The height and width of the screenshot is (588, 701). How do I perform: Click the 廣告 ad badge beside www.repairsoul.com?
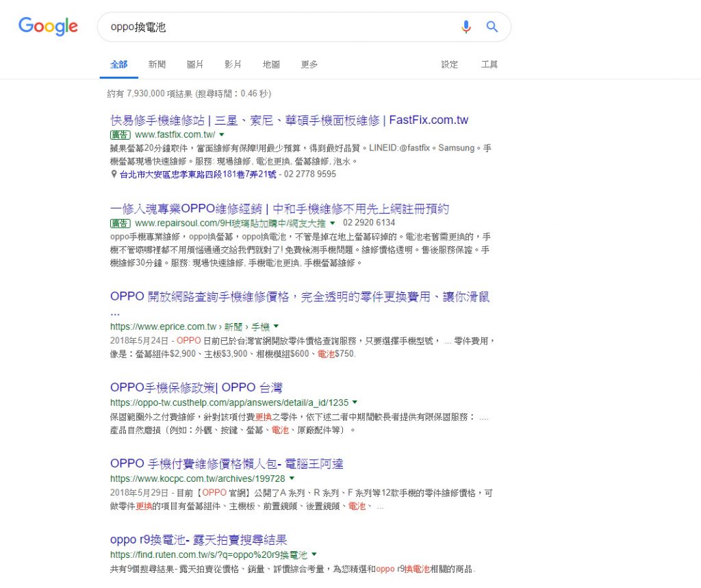(120, 222)
